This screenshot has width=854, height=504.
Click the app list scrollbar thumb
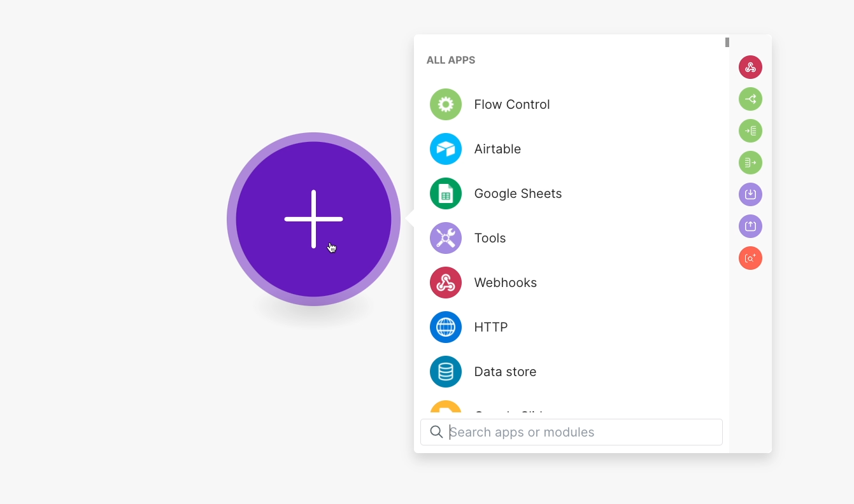click(x=727, y=43)
